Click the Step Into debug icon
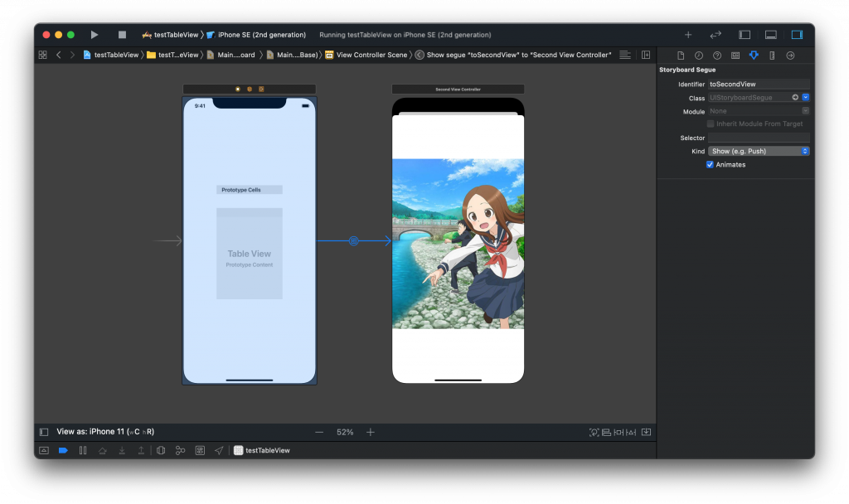 click(122, 450)
